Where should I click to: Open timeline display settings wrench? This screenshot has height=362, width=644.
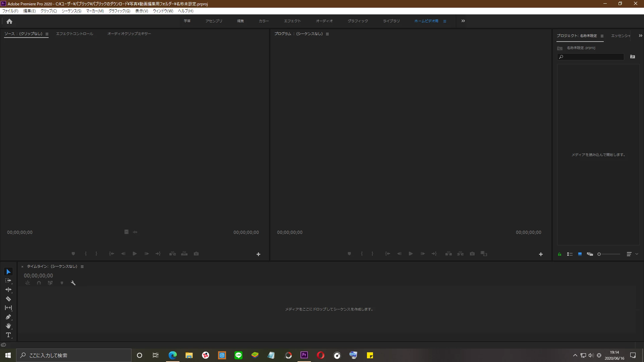(x=73, y=283)
